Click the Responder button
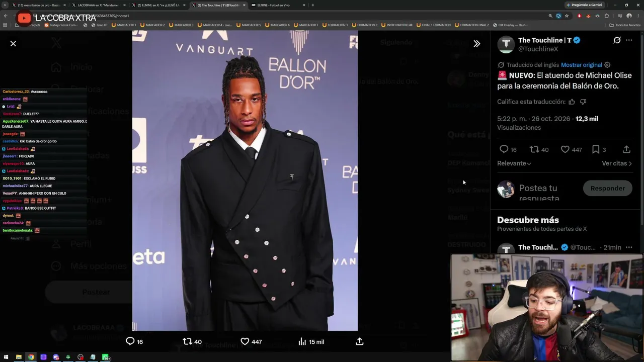The height and width of the screenshot is (362, 644). click(x=607, y=188)
